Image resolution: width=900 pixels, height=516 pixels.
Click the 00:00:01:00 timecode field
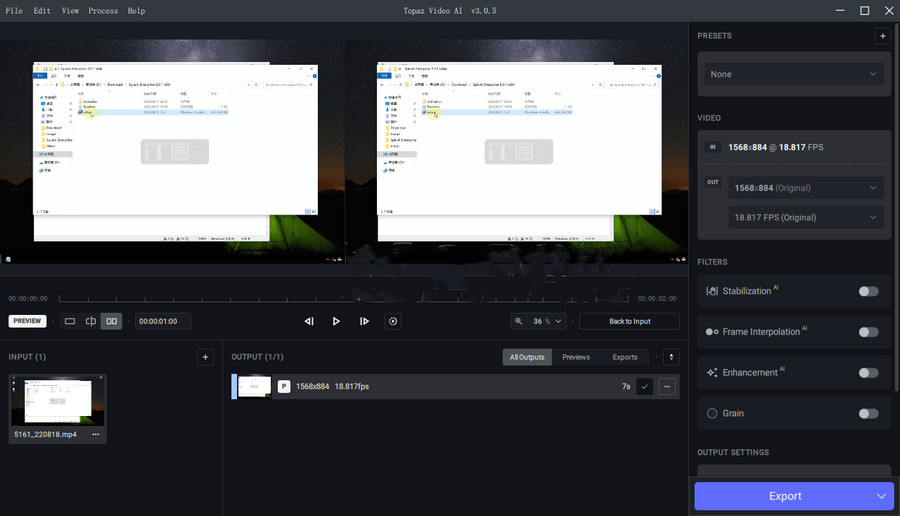[x=163, y=321]
